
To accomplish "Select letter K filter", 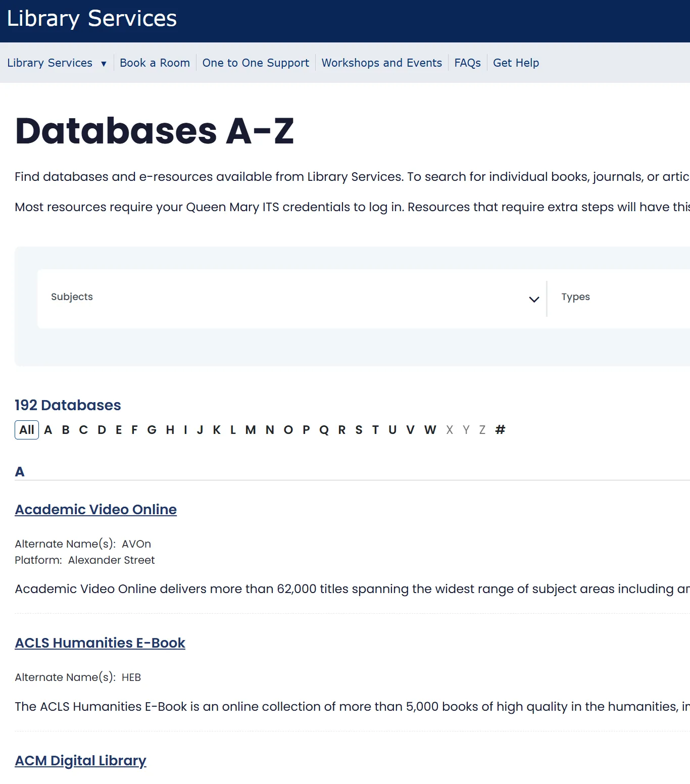I will tap(217, 430).
